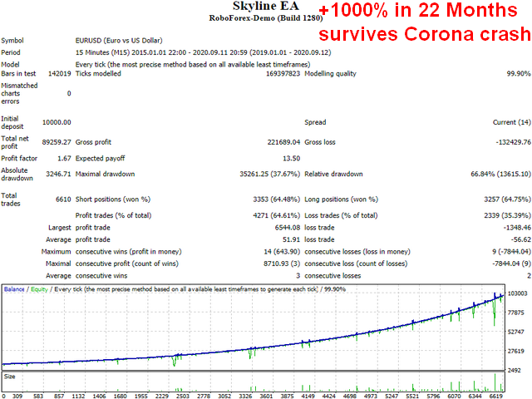Click modelling quality value '99.90%'

pyautogui.click(x=519, y=74)
